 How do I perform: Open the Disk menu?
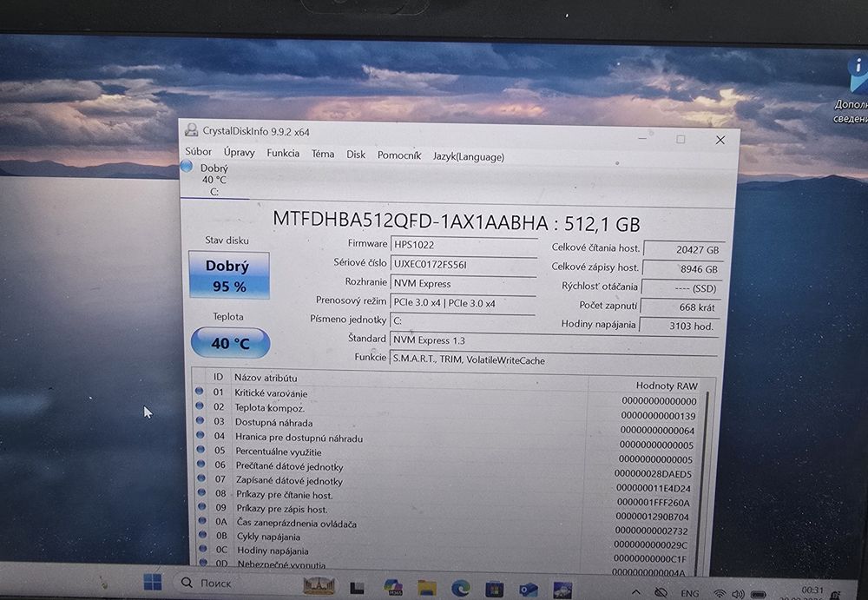[356, 154]
